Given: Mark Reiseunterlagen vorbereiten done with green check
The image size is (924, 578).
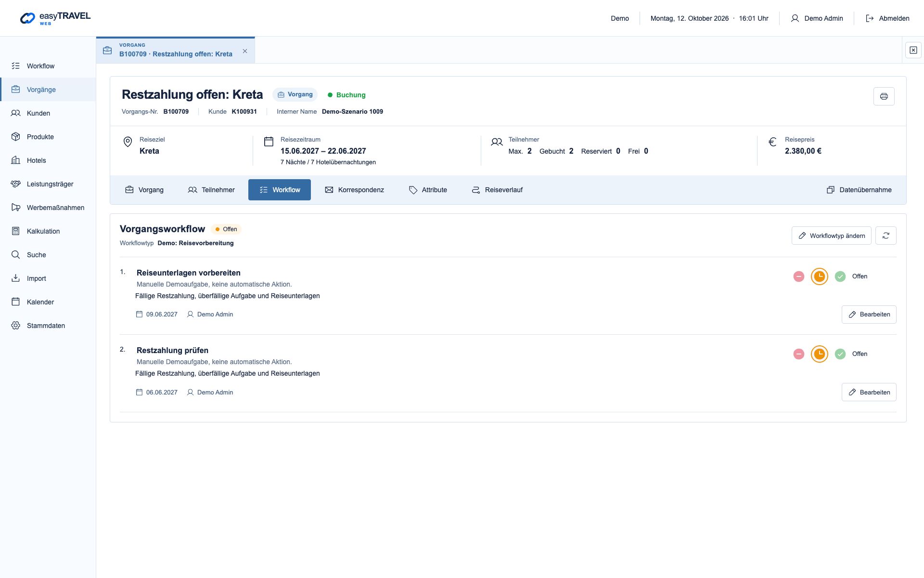Looking at the screenshot, I should pyautogui.click(x=840, y=276).
